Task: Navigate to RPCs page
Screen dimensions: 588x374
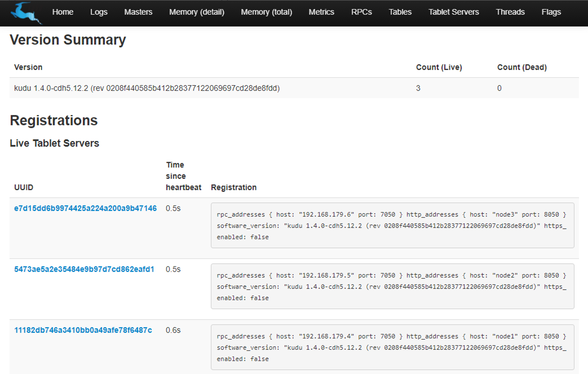Action: tap(361, 12)
